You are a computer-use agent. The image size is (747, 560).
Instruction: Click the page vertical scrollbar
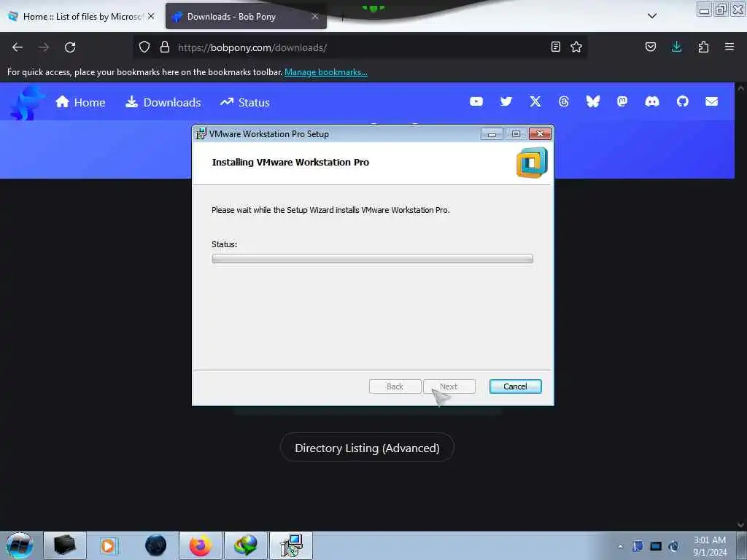click(740, 306)
